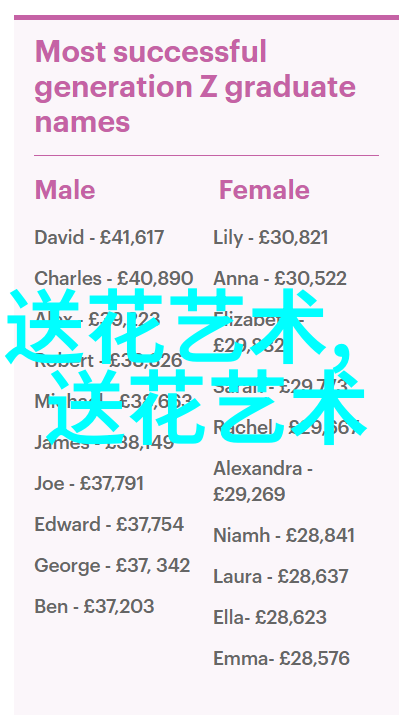
Task: Select the Female column header
Action: [264, 190]
